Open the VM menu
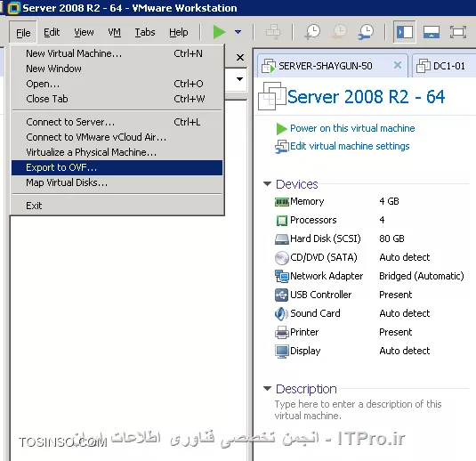476x461 pixels. point(115,32)
